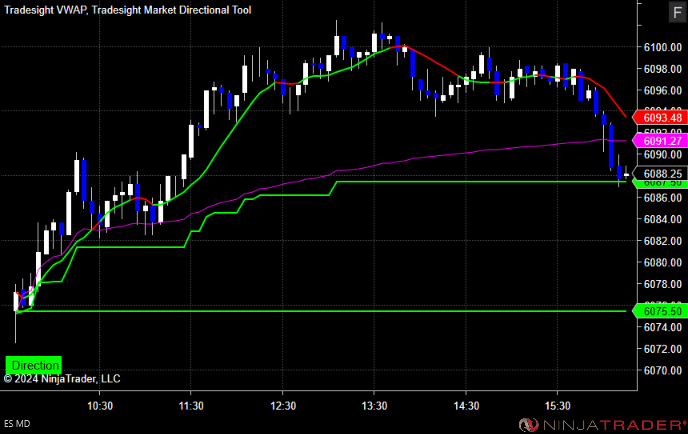The image size is (688, 434).
Task: Click the F button at top right
Action: pyautogui.click(x=677, y=12)
